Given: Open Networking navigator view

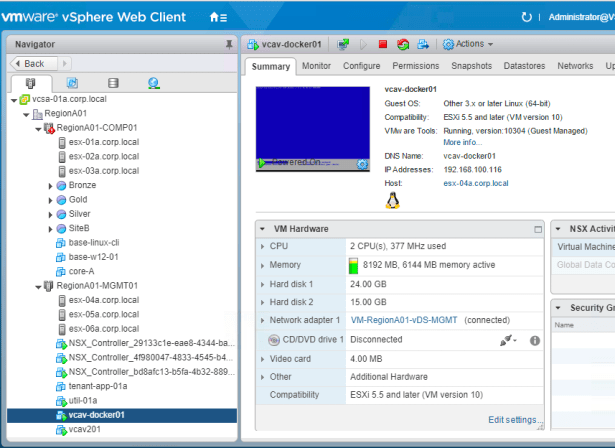Looking at the screenshot, I should (153, 83).
